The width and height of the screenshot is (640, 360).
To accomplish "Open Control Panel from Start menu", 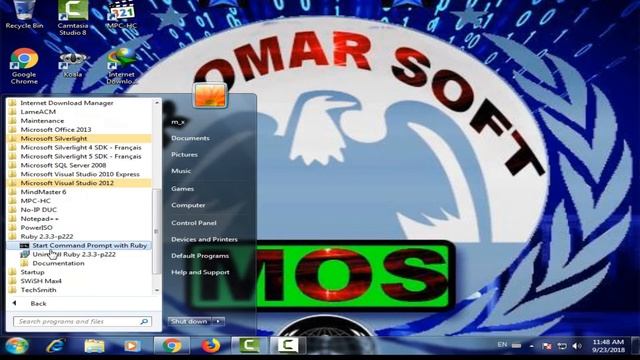I will (194, 223).
